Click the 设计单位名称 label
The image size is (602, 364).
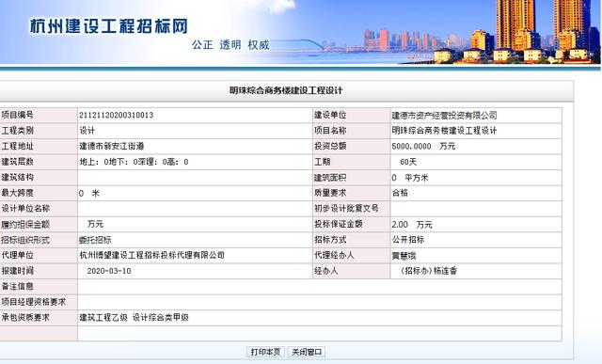click(25, 209)
